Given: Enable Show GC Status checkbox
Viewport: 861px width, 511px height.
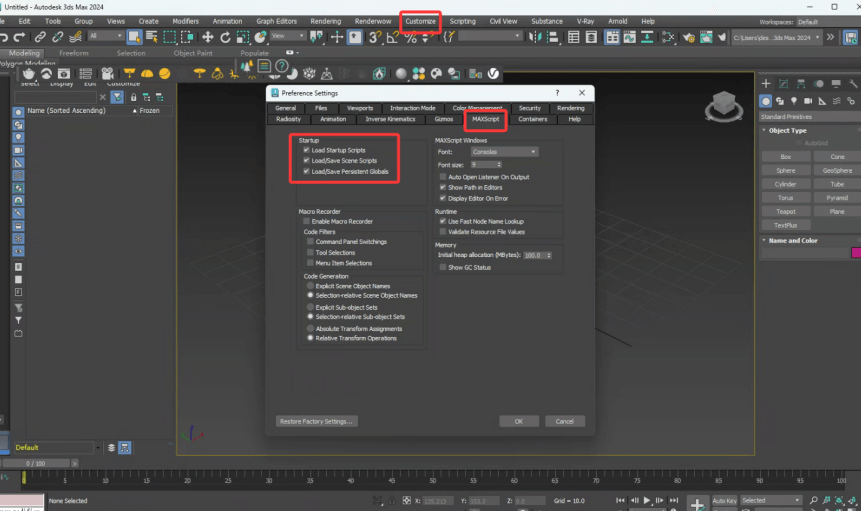Looking at the screenshot, I should 443,267.
